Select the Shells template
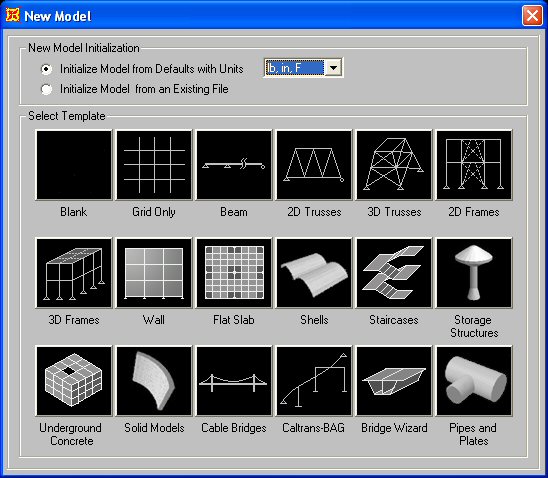Viewport: 548px width, 478px height. point(314,273)
